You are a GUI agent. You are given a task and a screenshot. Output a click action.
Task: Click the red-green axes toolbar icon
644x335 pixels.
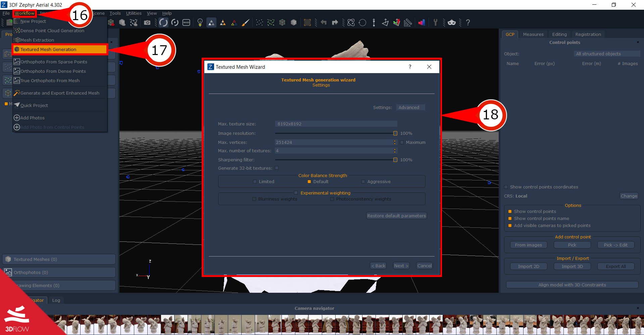pos(397,22)
